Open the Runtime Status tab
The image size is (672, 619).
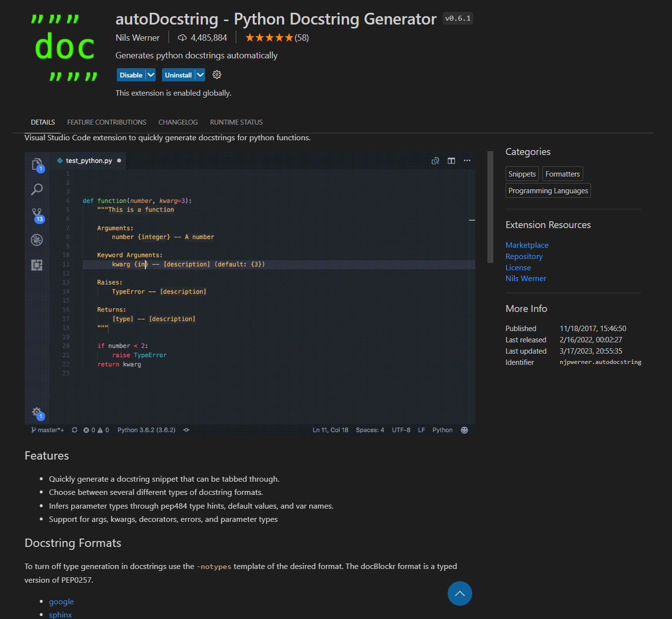tap(236, 122)
